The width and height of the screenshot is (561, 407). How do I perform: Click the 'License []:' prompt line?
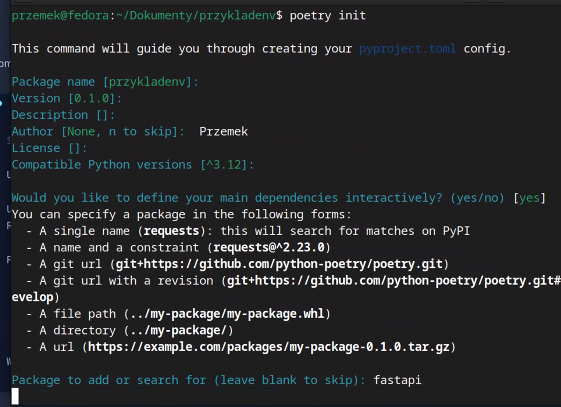point(49,148)
